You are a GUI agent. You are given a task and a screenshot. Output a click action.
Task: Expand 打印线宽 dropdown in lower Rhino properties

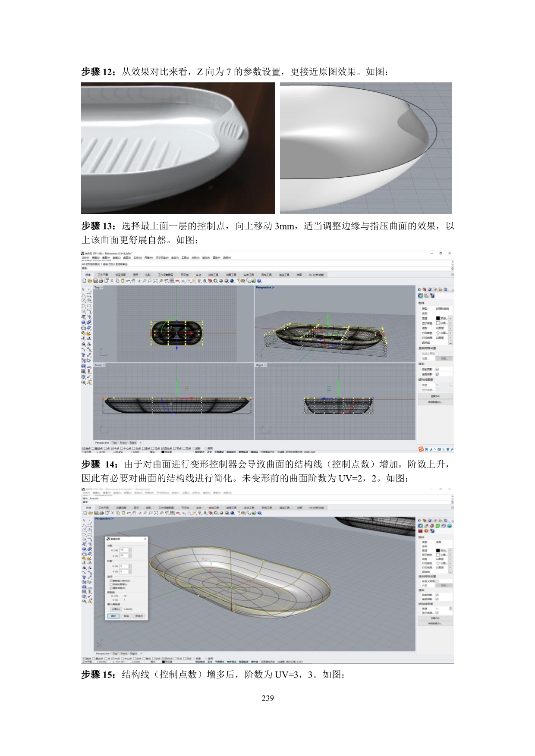pos(450,567)
